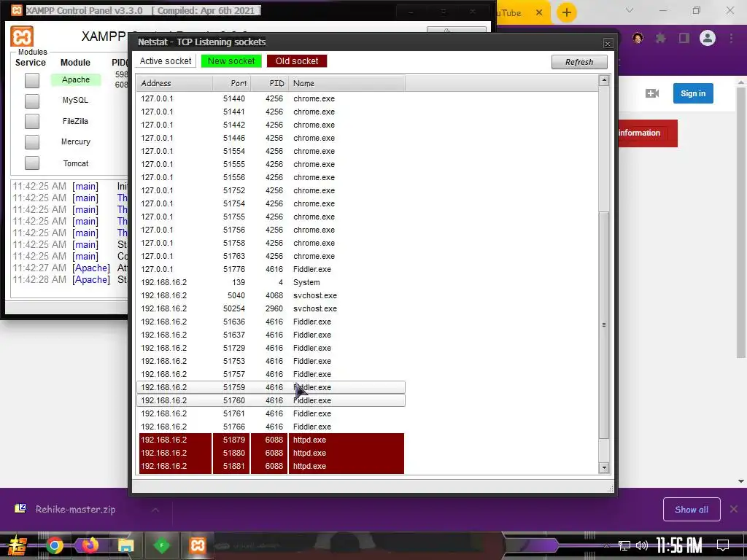Click the circular extension avatar icon in Chrome toolbar
Screen dimensions: 747x560
coord(638,38)
